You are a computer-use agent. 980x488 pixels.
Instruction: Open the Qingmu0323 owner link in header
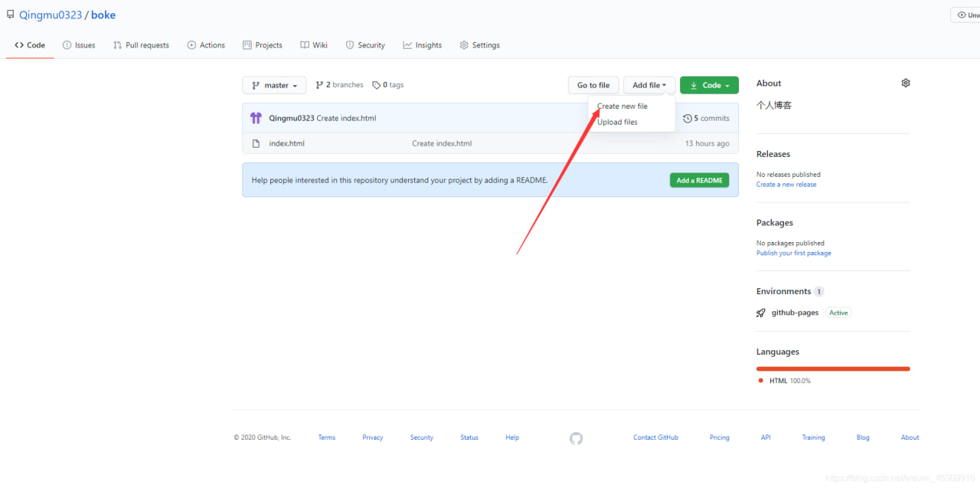(51, 15)
